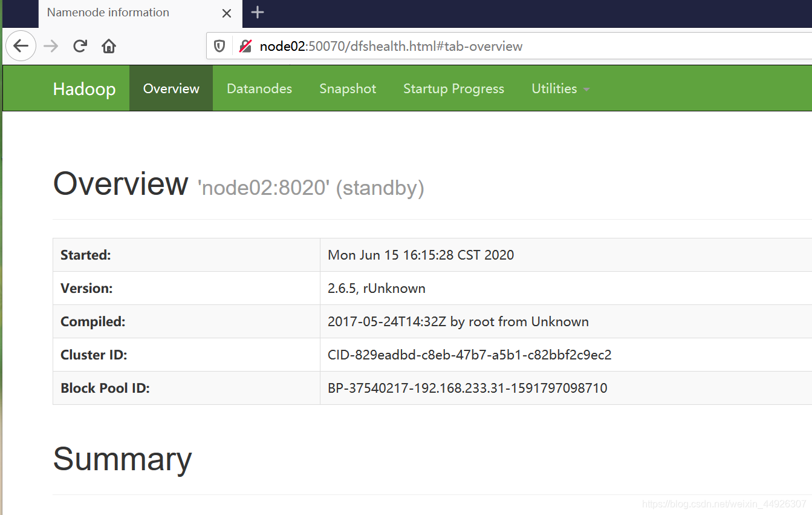Click the 2.6.5, rUnknown value
This screenshot has width=812, height=515.
pos(377,288)
